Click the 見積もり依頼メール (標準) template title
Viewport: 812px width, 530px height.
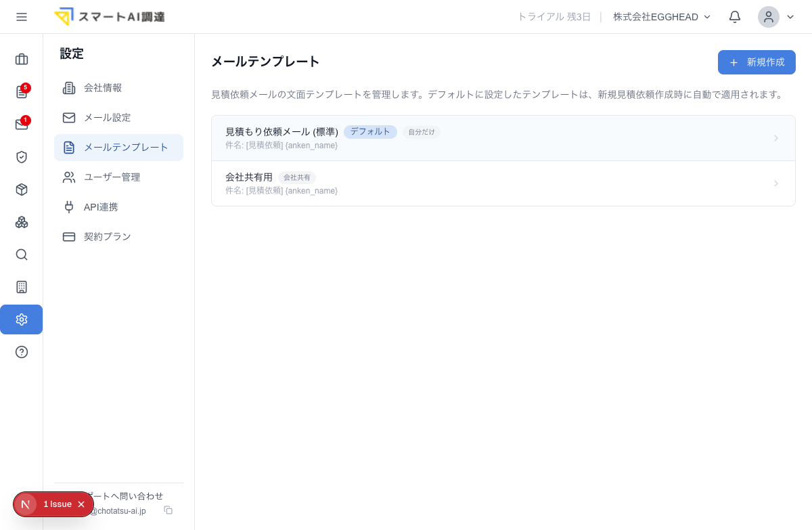(281, 132)
